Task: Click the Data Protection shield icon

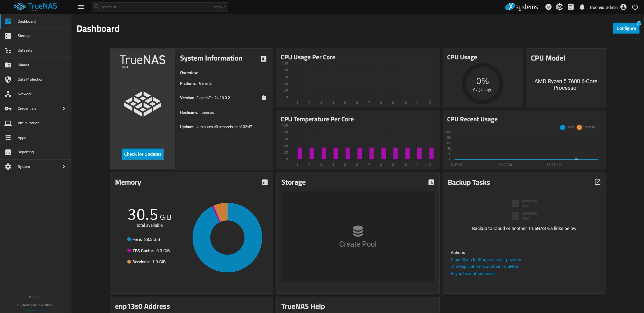Action: 8,79
